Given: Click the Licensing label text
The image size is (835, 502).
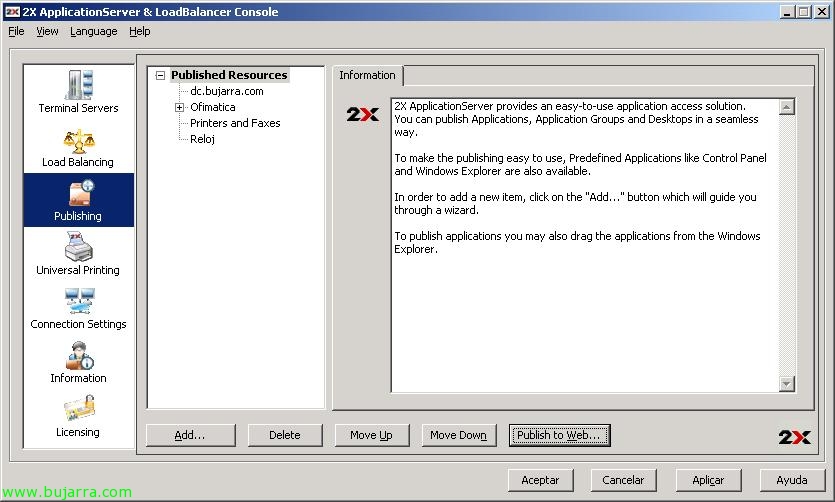Looking at the screenshot, I should 78,432.
